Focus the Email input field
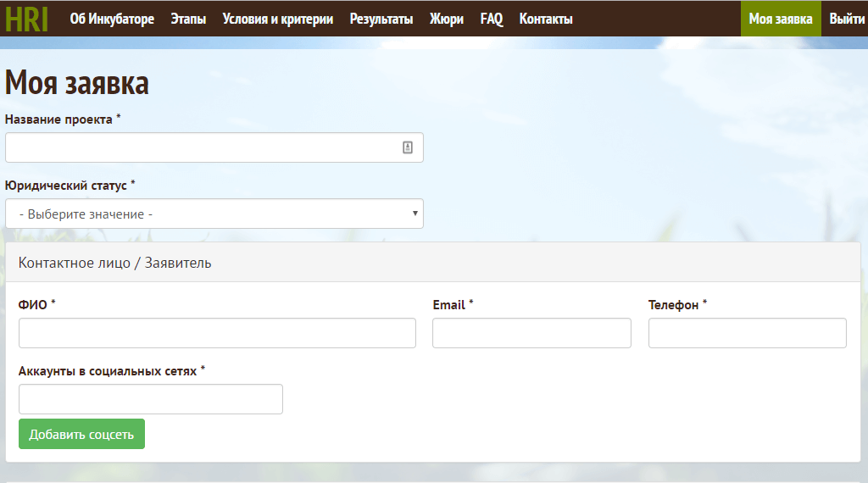Screen dimensions: 868x483 click(x=531, y=333)
